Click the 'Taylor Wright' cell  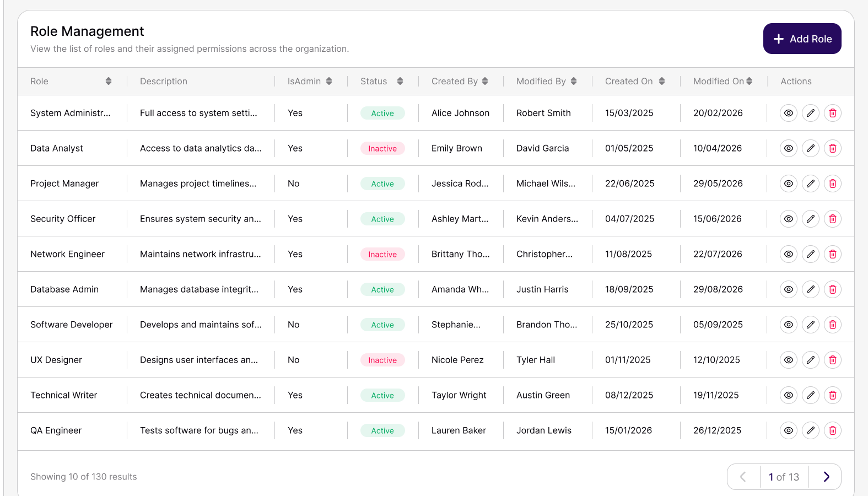(x=459, y=395)
